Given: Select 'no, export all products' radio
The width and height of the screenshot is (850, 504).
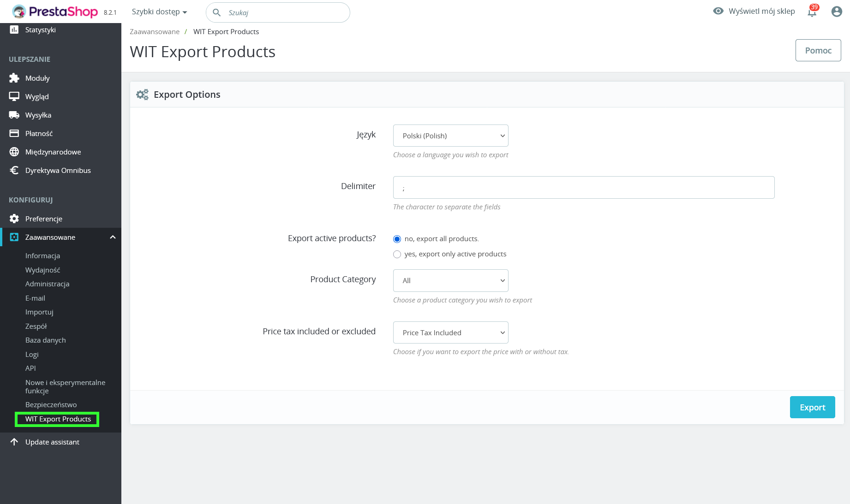Looking at the screenshot, I should point(397,239).
